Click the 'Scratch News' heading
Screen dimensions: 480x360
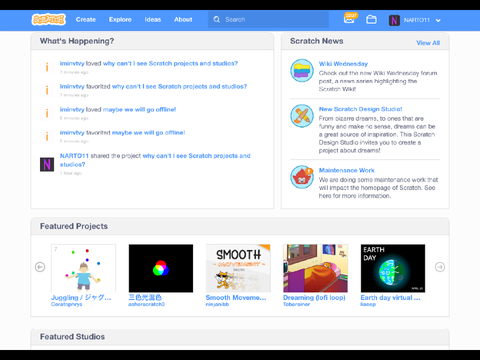[317, 41]
